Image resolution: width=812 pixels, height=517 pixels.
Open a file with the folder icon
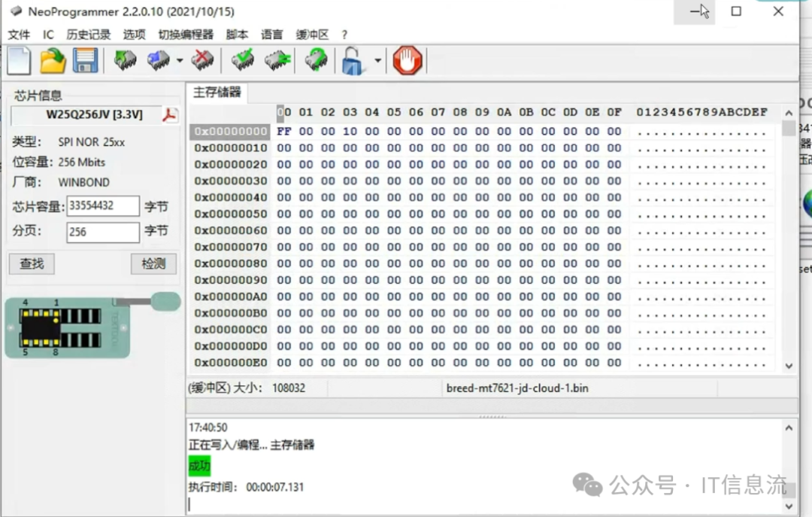pyautogui.click(x=53, y=61)
